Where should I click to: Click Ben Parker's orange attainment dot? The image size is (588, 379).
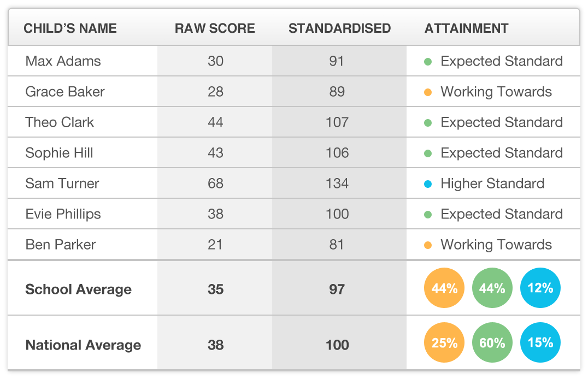point(428,245)
